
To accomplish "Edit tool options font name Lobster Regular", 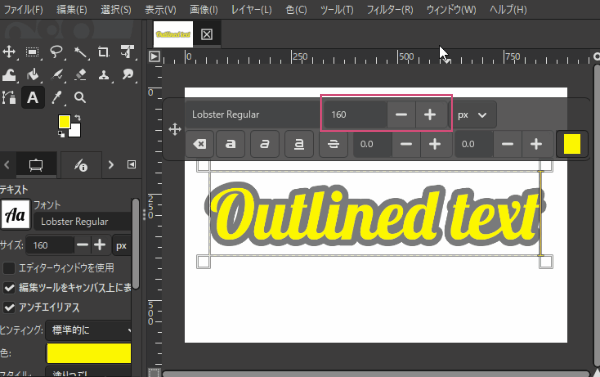I will pos(83,222).
